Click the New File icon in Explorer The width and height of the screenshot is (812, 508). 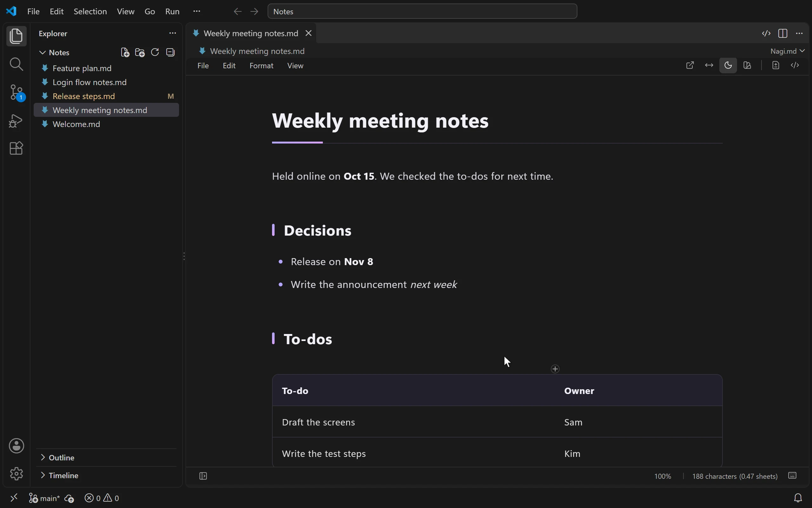[125, 52]
